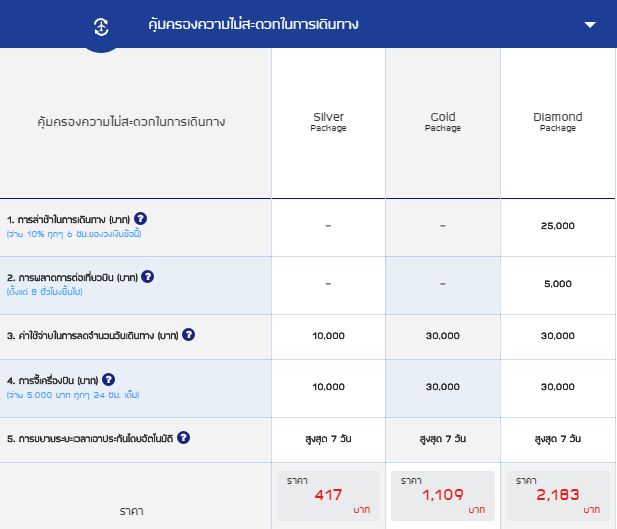Click the travel delay row label text

pyautogui.click(x=70, y=219)
